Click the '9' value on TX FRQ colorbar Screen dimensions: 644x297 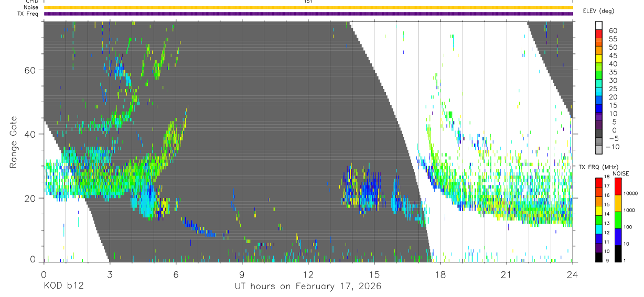[608, 260]
